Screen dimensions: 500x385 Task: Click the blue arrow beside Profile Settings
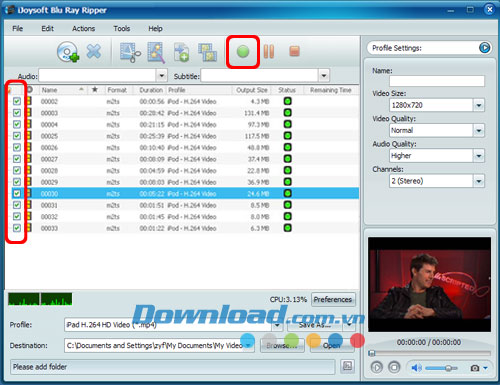484,48
